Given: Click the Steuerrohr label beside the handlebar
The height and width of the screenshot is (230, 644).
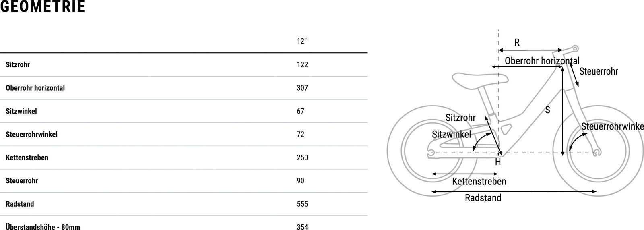Looking at the screenshot, I should pos(599,72).
